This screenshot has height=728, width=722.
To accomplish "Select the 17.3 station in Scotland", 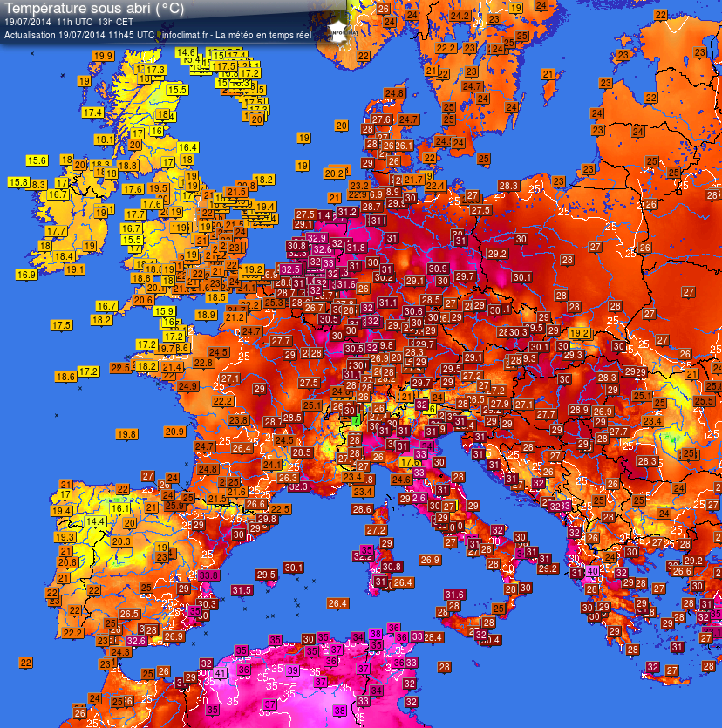I will (x=154, y=69).
